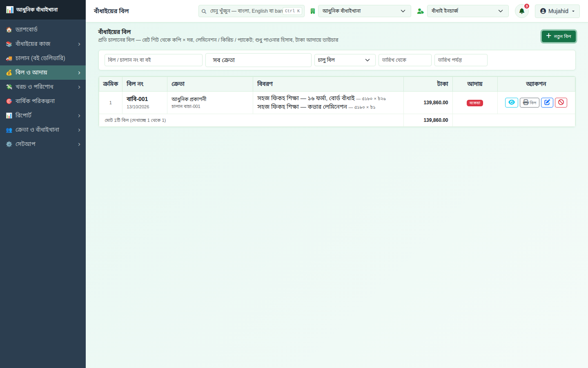The image size is (588, 368).
Task: Click bill number বাবি-001
Action: pos(137,99)
